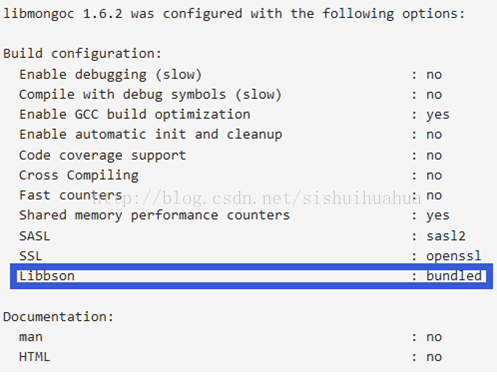Click 'Shared memory performance counters' text
Screen dimensions: 497x375
coord(154,216)
